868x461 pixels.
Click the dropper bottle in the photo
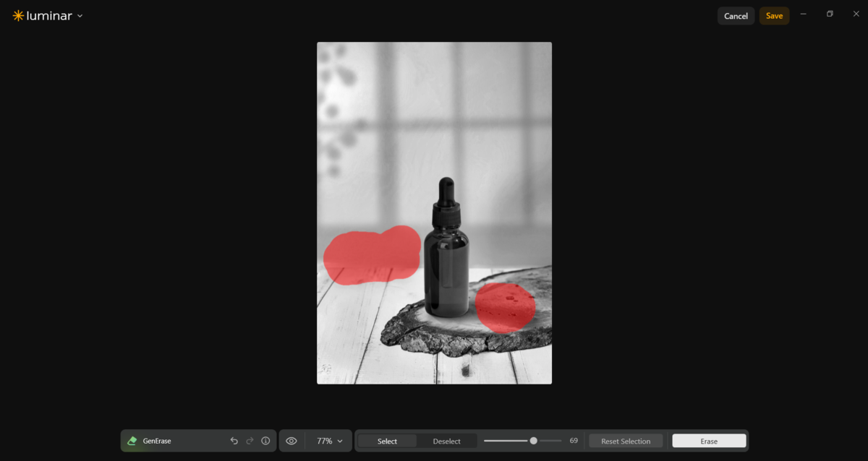pyautogui.click(x=446, y=247)
